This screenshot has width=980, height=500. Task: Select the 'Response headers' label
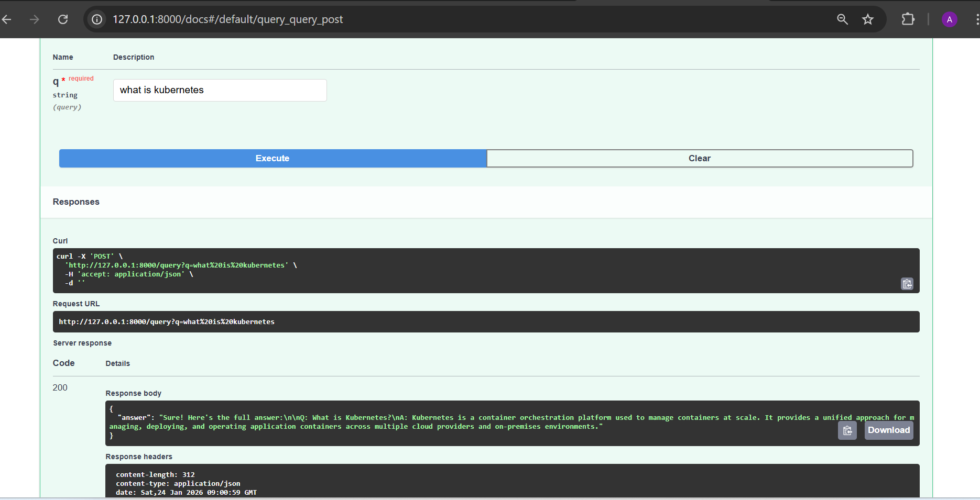(x=139, y=457)
